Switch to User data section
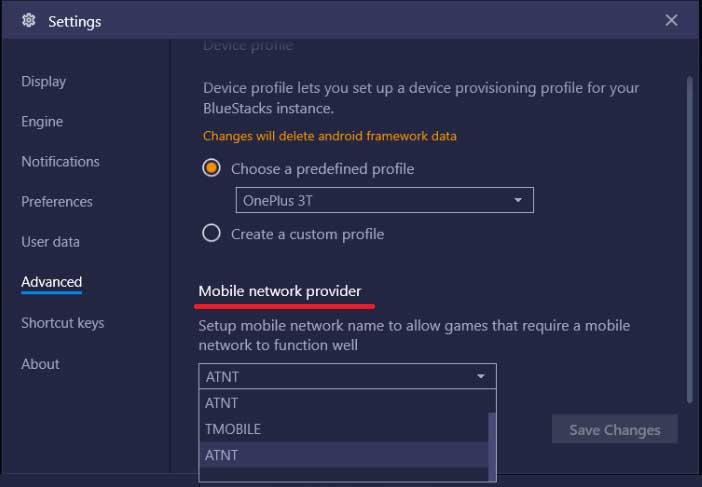 click(x=50, y=241)
